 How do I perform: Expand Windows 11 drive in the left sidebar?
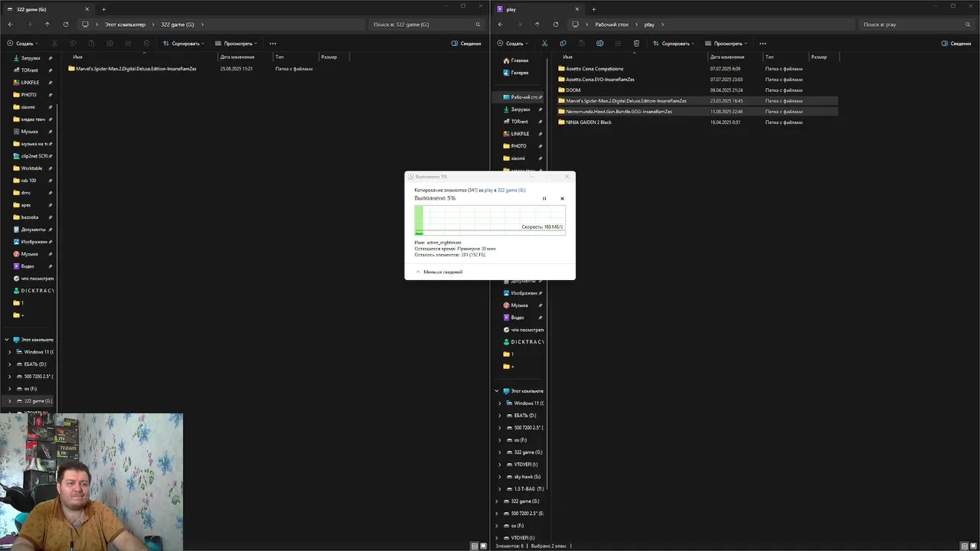(x=10, y=352)
